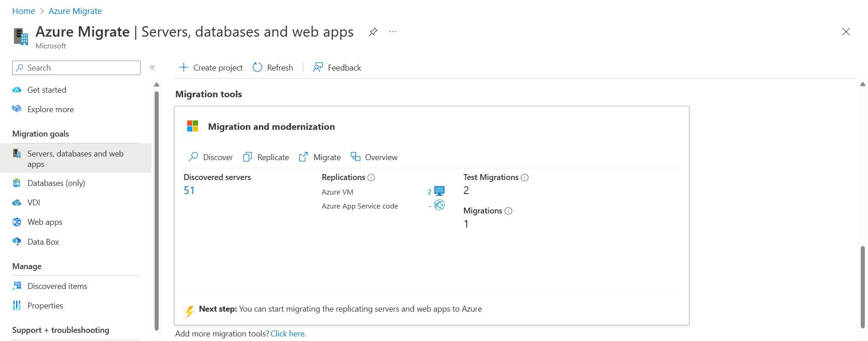Click the Azure App Service globe icon

click(439, 205)
